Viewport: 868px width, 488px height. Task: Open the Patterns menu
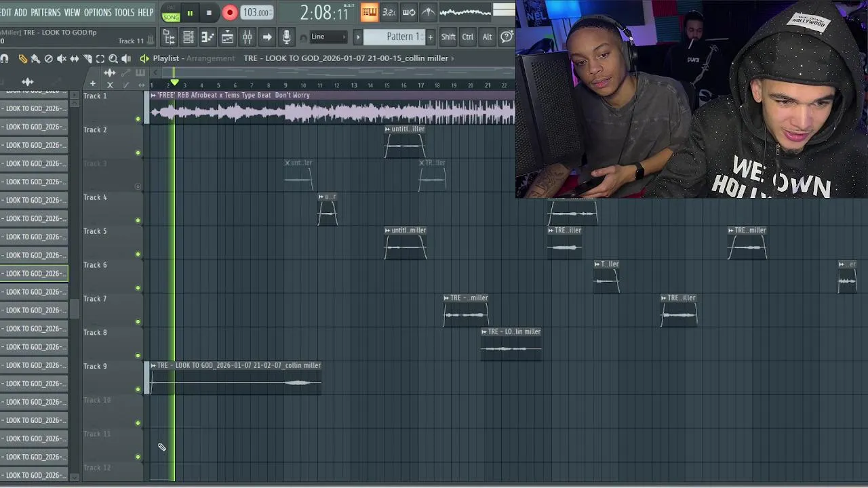45,12
